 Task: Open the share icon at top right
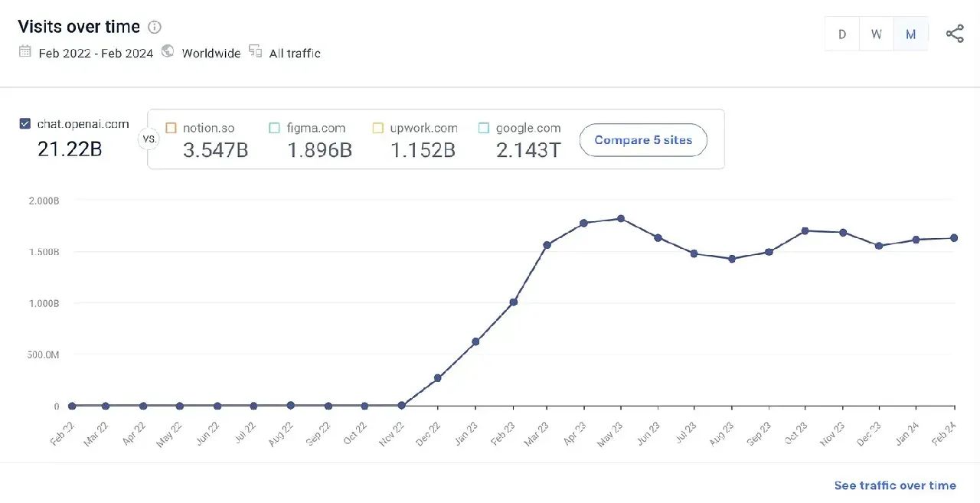click(955, 34)
